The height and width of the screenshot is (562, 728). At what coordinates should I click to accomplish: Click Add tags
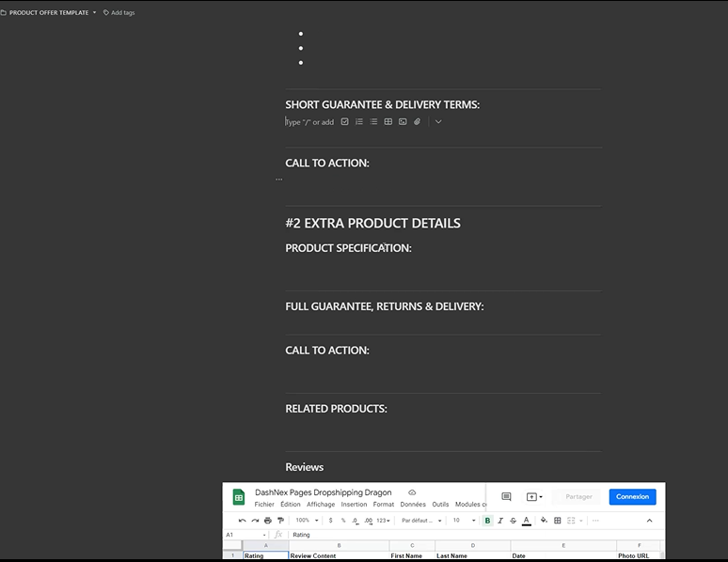coord(119,12)
